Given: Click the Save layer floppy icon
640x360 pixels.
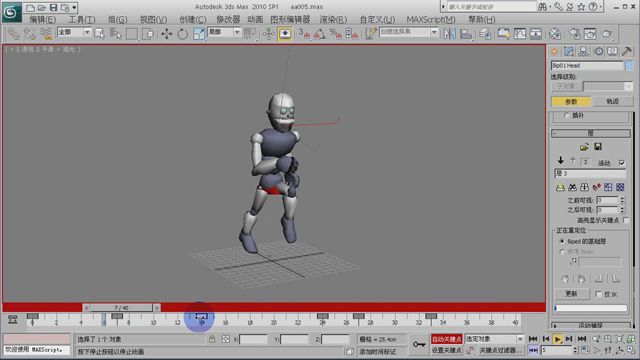Looking at the screenshot, I should [x=598, y=147].
